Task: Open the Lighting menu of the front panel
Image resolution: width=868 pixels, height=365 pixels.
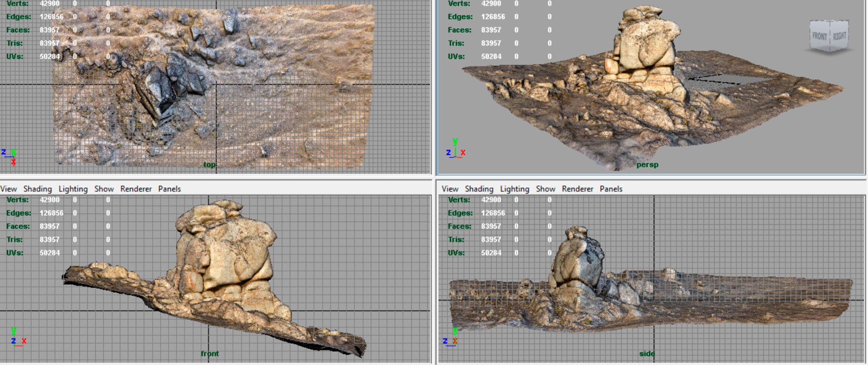Action: (x=73, y=189)
